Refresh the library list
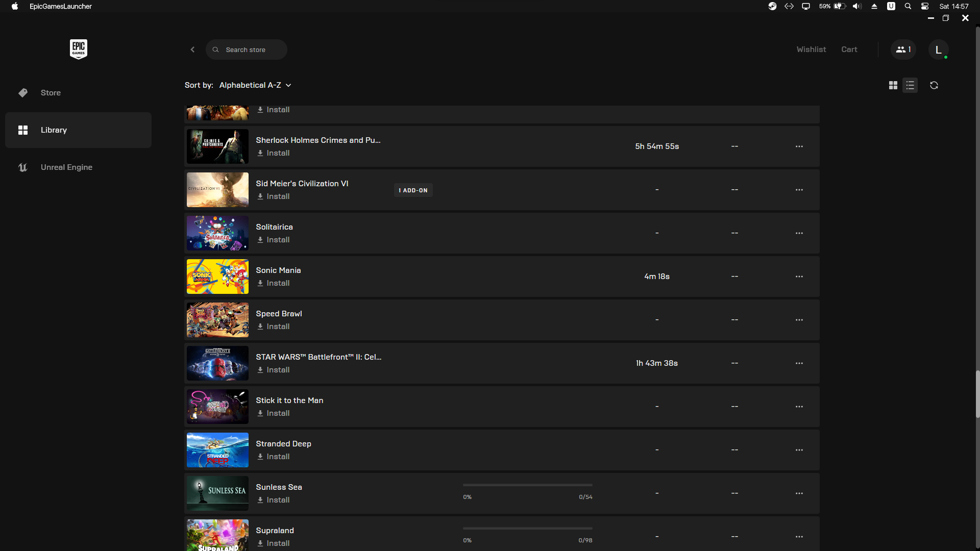The width and height of the screenshot is (980, 551). [x=934, y=85]
